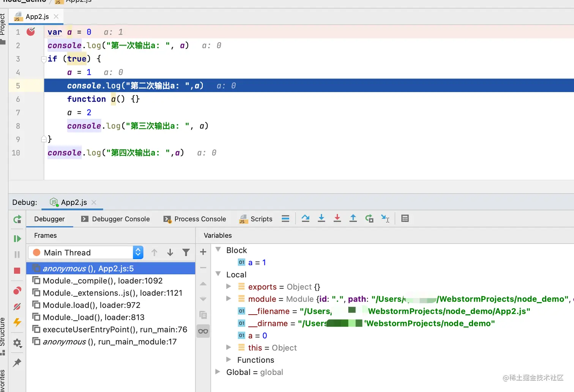Open debugger settings gear
This screenshot has height=392, width=574.
point(17,343)
